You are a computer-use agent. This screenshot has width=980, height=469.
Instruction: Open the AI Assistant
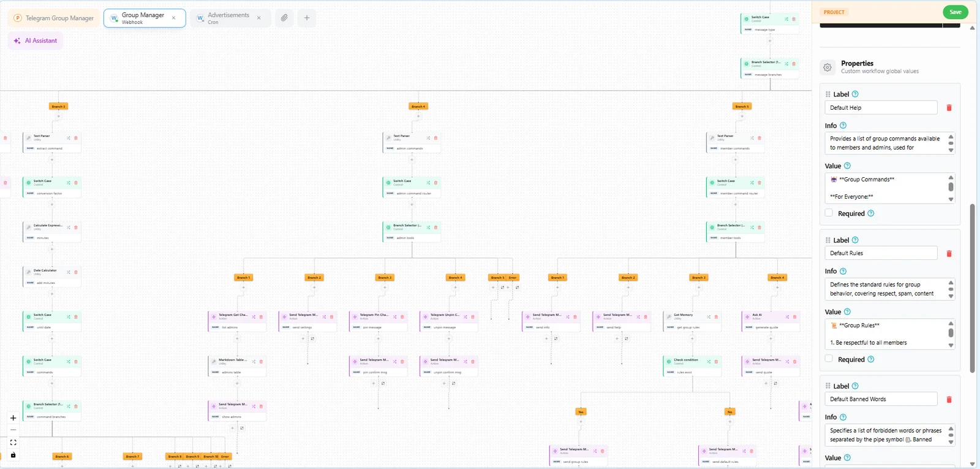coord(36,40)
